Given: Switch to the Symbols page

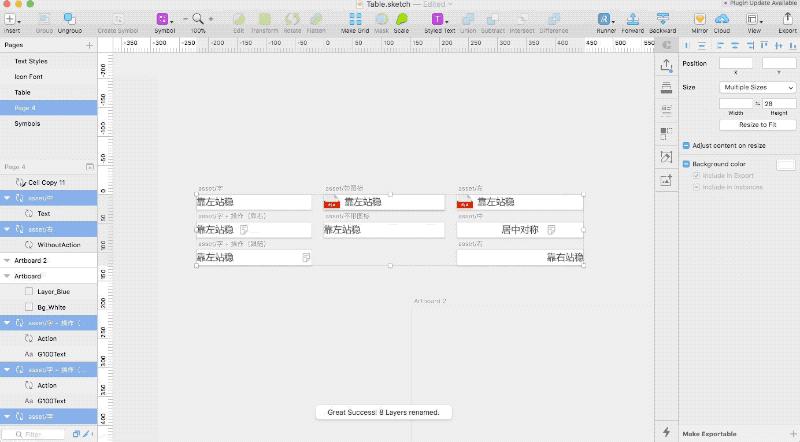Looking at the screenshot, I should click(27, 124).
